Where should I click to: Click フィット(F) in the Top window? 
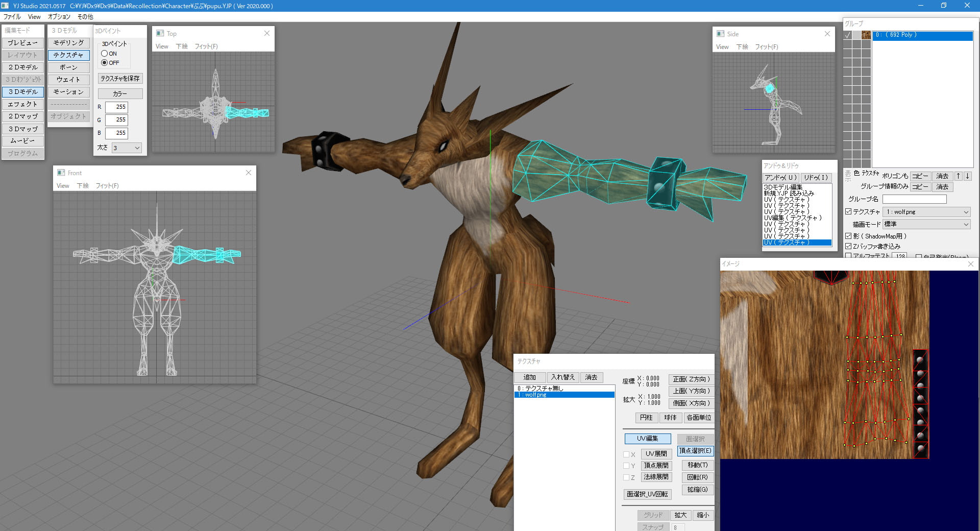point(206,46)
